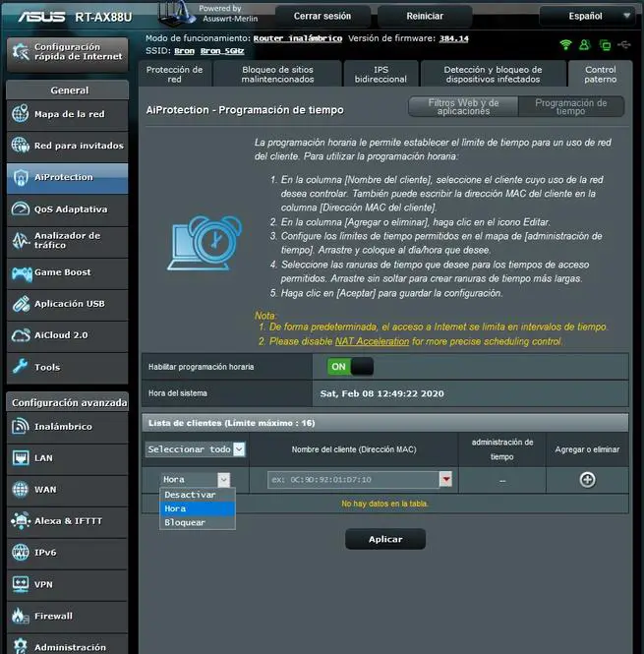Click the Reiniciar button
This screenshot has height=654, width=644.
(x=425, y=17)
